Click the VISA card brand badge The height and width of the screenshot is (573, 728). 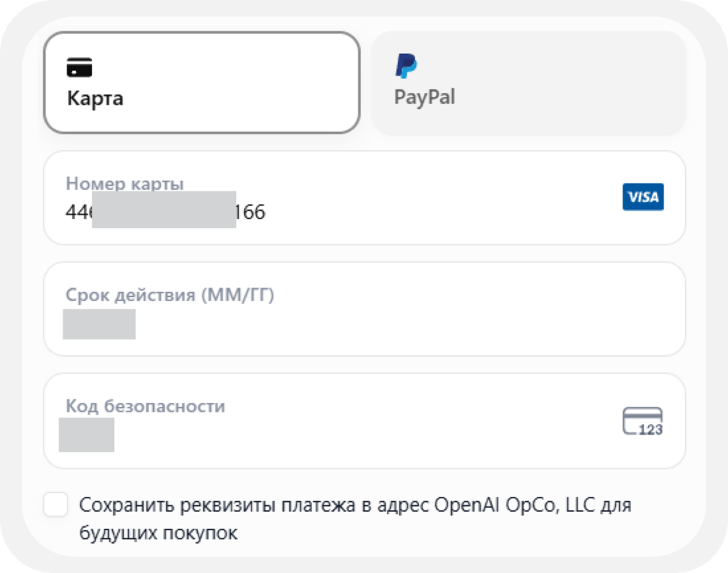click(x=643, y=197)
